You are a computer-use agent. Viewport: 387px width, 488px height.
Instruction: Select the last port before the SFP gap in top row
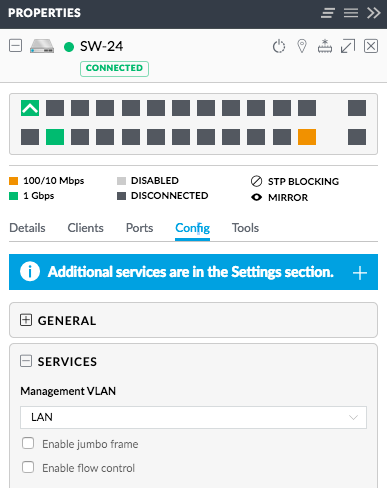(307, 108)
